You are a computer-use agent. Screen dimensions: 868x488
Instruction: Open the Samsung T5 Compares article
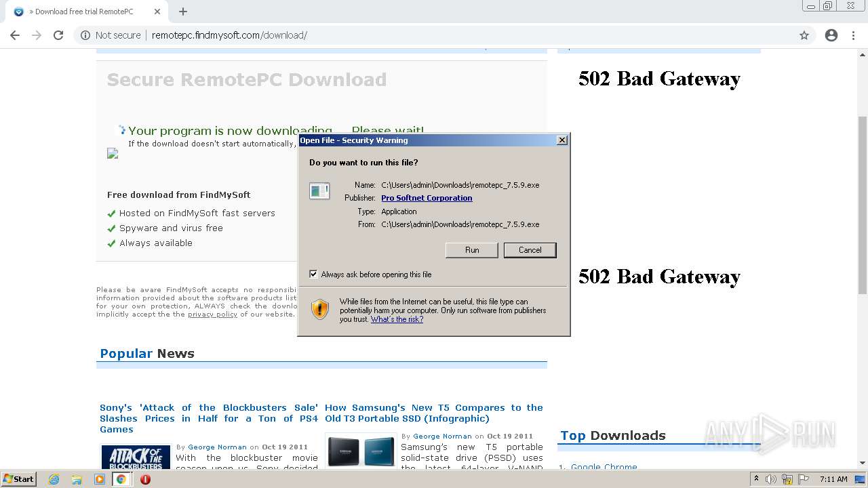(x=434, y=413)
